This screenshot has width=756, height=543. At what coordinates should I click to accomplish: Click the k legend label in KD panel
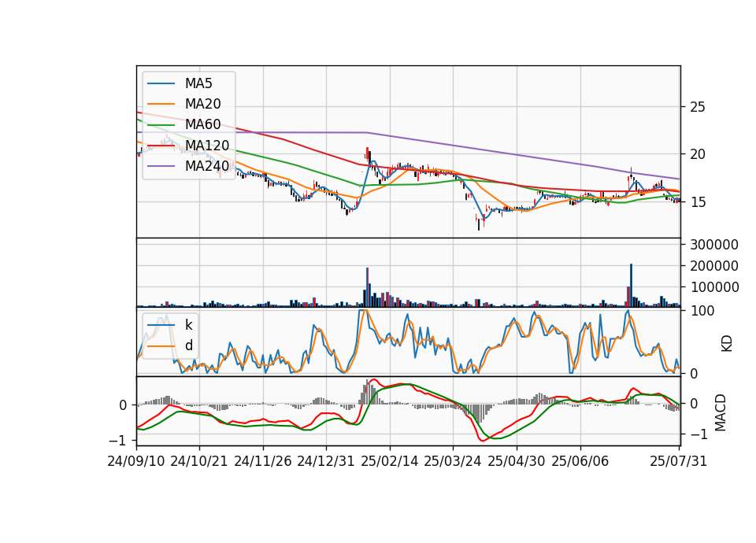click(x=188, y=325)
